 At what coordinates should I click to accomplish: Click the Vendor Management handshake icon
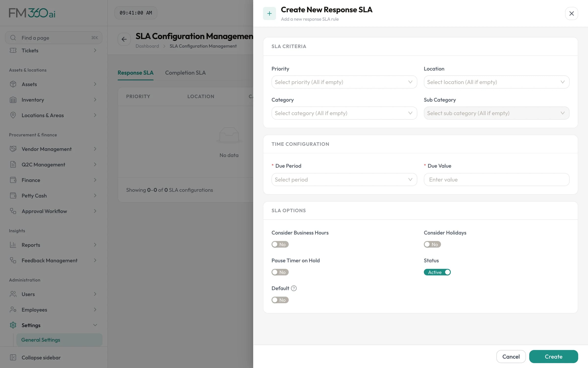(x=13, y=149)
